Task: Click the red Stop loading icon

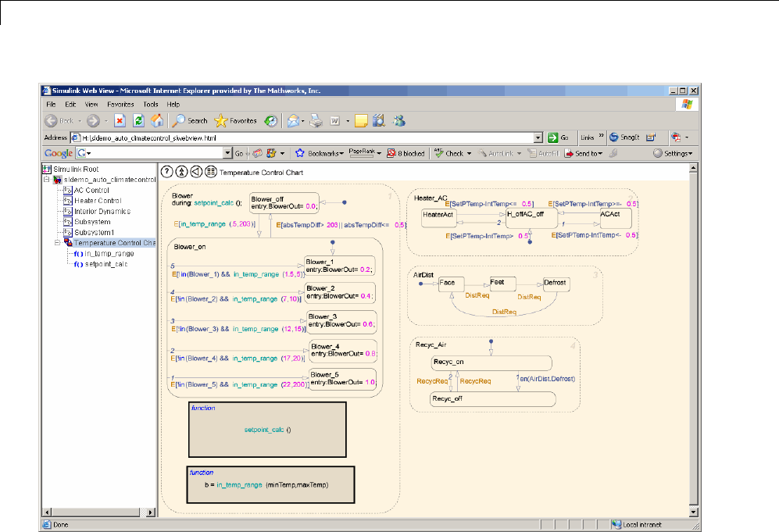Action: click(x=120, y=120)
